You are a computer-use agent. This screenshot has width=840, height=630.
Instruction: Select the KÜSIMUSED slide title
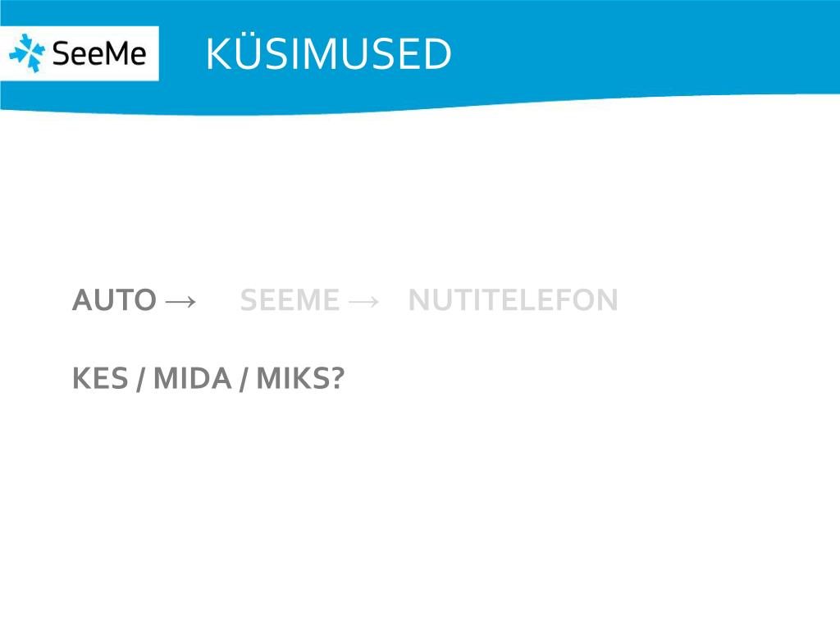[x=328, y=54]
